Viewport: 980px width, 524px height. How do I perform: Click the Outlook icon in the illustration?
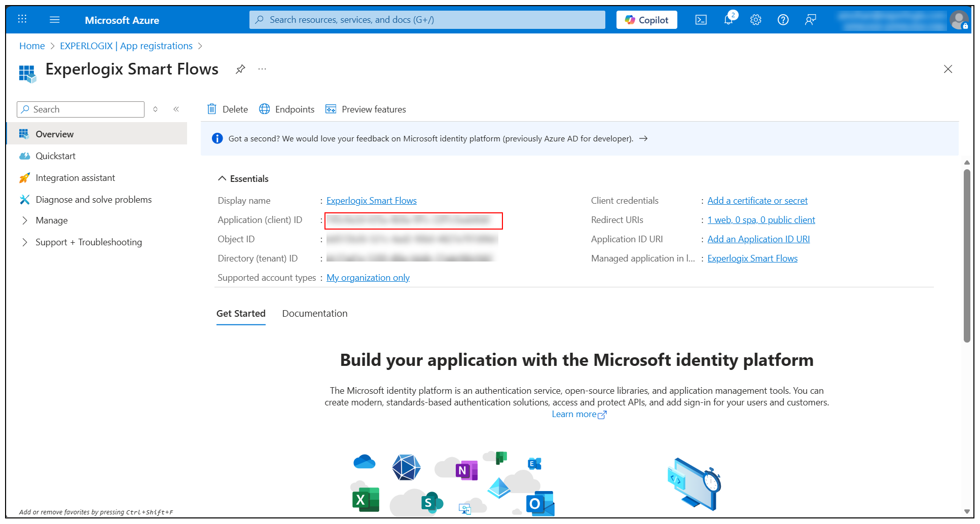click(540, 503)
